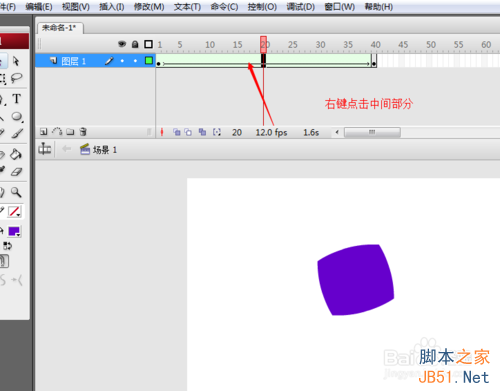The width and height of the screenshot is (500, 391).
Task: Open the 修改(M) menu
Action: coord(149,7)
